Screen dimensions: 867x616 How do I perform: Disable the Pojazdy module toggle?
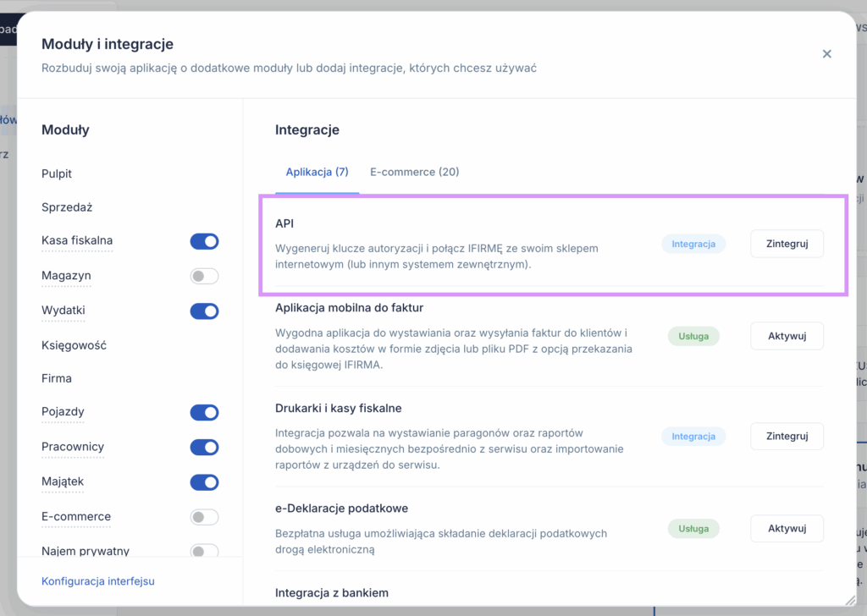pos(204,413)
